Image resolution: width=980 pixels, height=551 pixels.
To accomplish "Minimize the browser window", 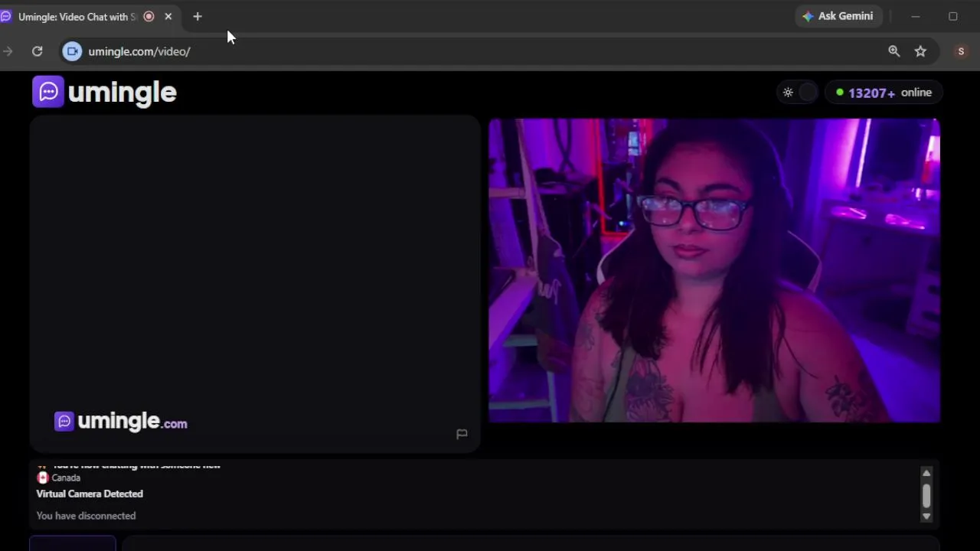I will tap(916, 16).
